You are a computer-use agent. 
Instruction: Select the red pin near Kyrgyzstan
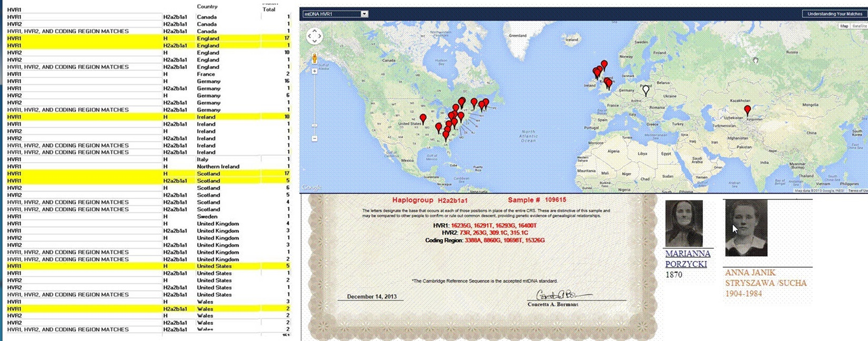(x=747, y=110)
